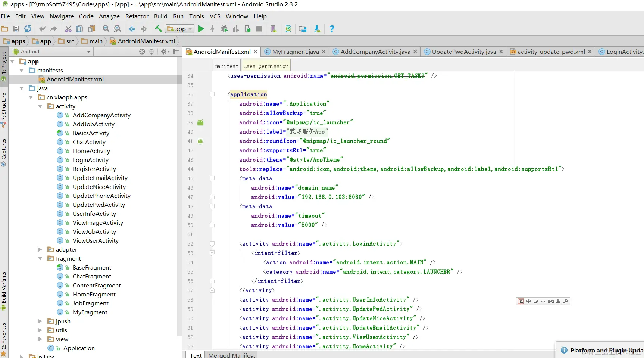
Task: Toggle the 1: Project tool window
Action: [4, 66]
